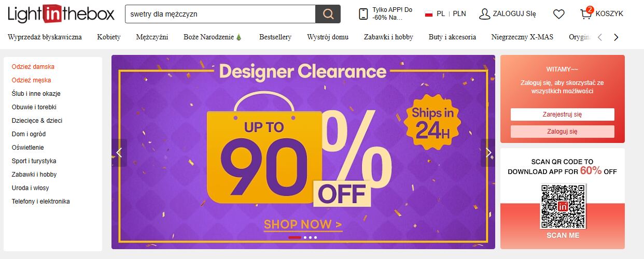Scan the QR code image
Image resolution: width=644 pixels, height=259 pixels.
click(563, 206)
